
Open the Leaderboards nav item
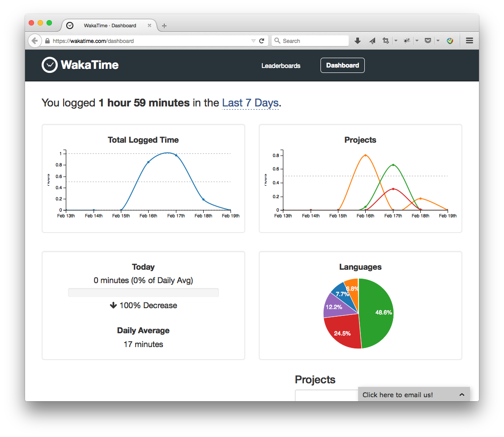coord(281,66)
